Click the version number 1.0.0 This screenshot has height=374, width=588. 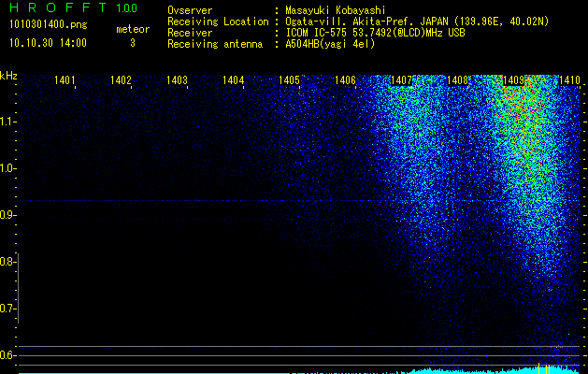pyautogui.click(x=127, y=7)
